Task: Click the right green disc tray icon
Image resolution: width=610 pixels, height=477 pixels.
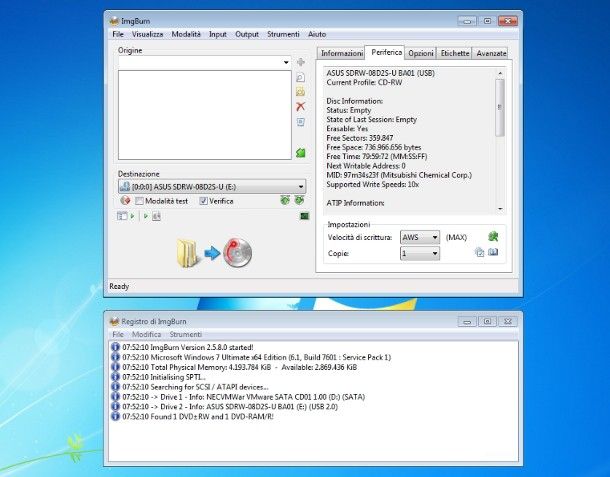Action: coord(299,200)
